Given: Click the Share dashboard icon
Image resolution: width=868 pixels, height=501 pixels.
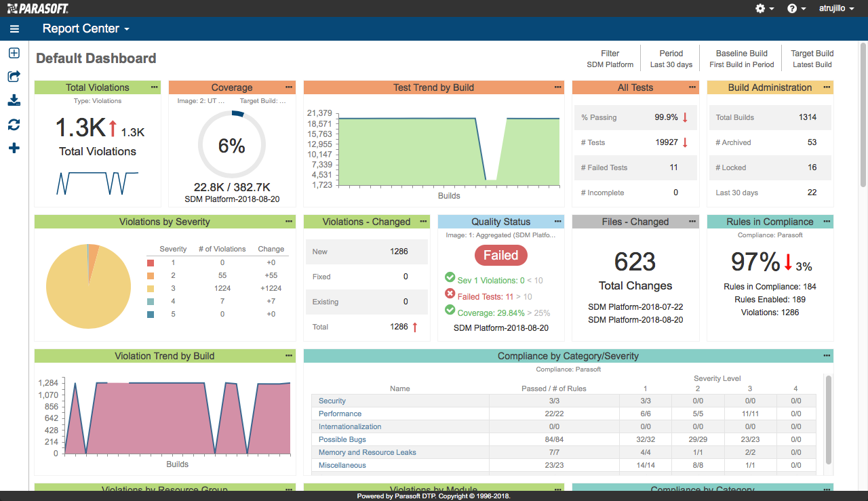Looking at the screenshot, I should click(x=14, y=77).
